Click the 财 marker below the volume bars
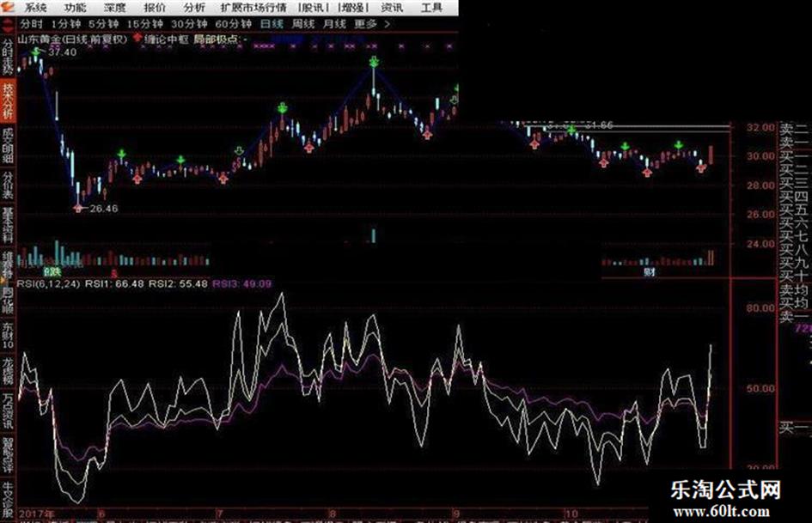812x523 pixels. coord(650,271)
